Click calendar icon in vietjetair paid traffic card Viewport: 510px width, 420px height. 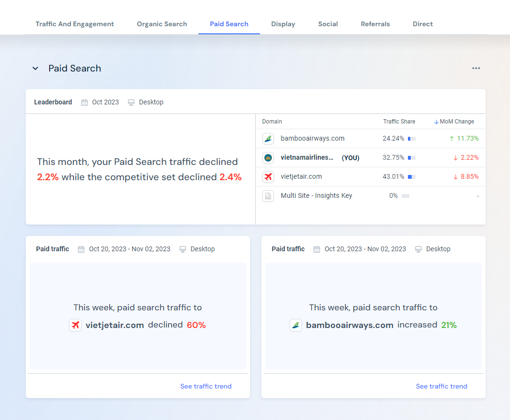pos(81,249)
